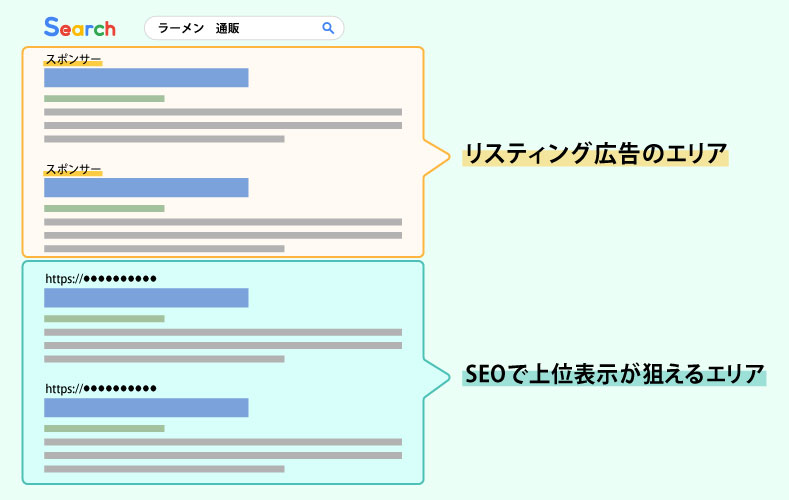
Task: Open the first sponsored result's blue title
Action: click(146, 78)
